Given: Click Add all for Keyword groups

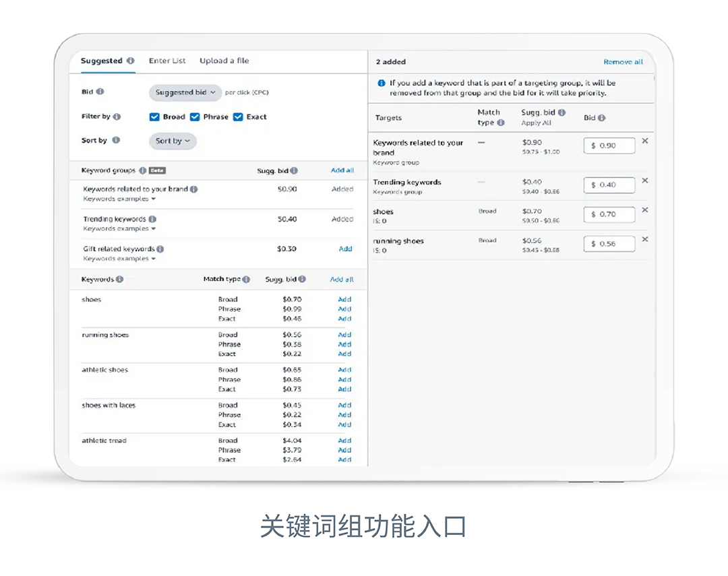Looking at the screenshot, I should point(342,170).
